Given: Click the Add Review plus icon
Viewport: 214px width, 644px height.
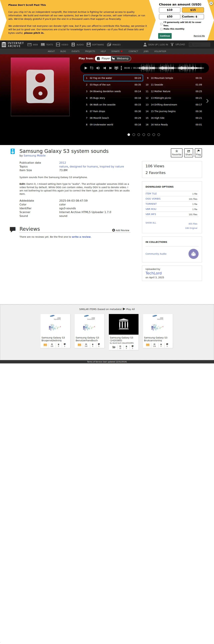Looking at the screenshot, I should [113, 230].
